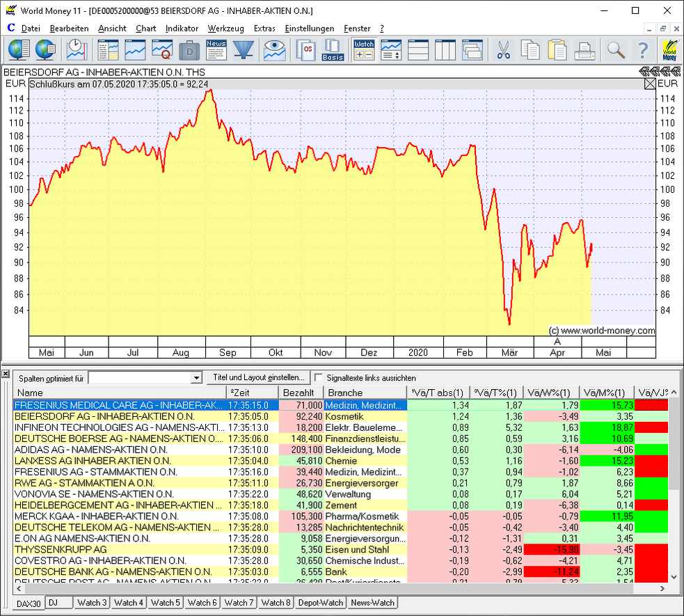Sort by the Bezahlt column header
The height and width of the screenshot is (616, 684).
(299, 393)
